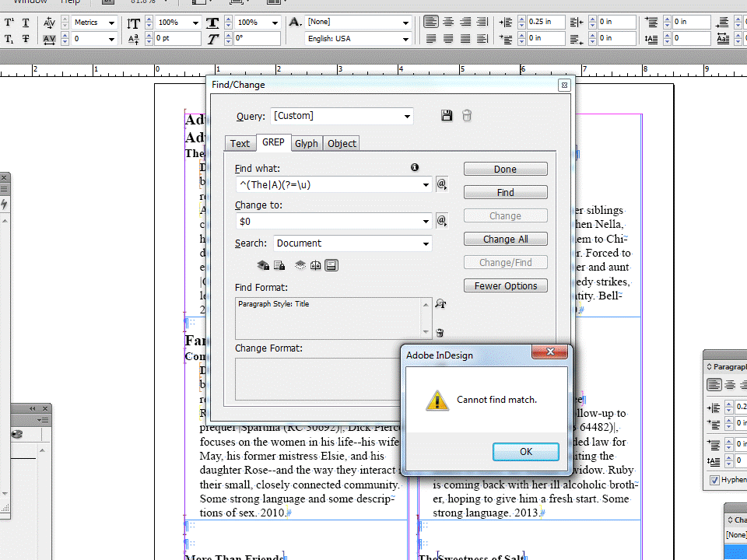Close the Adobe InDesign alert dialog
Image resolution: width=747 pixels, height=560 pixels.
point(550,352)
